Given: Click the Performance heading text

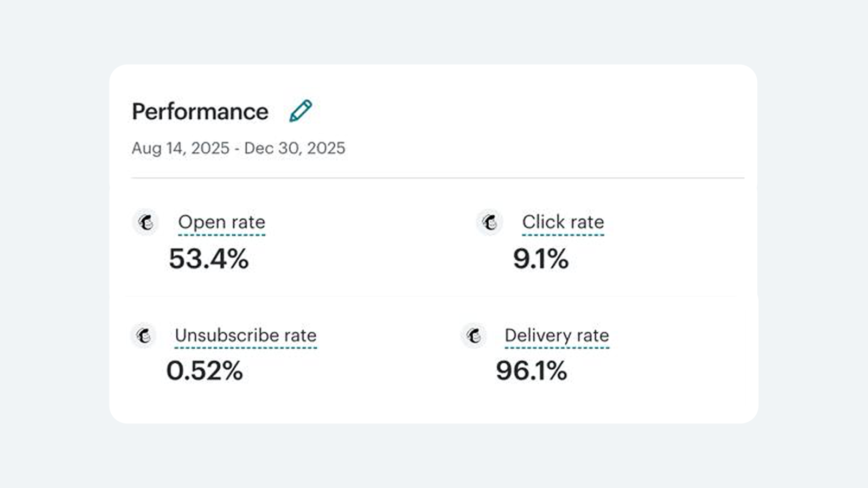Looking at the screenshot, I should point(200,112).
